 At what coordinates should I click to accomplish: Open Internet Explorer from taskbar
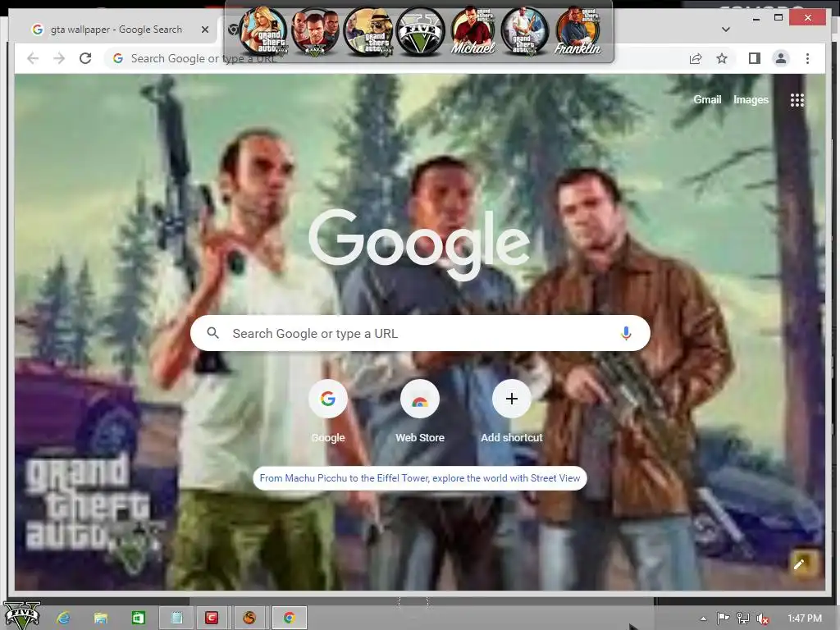click(63, 619)
